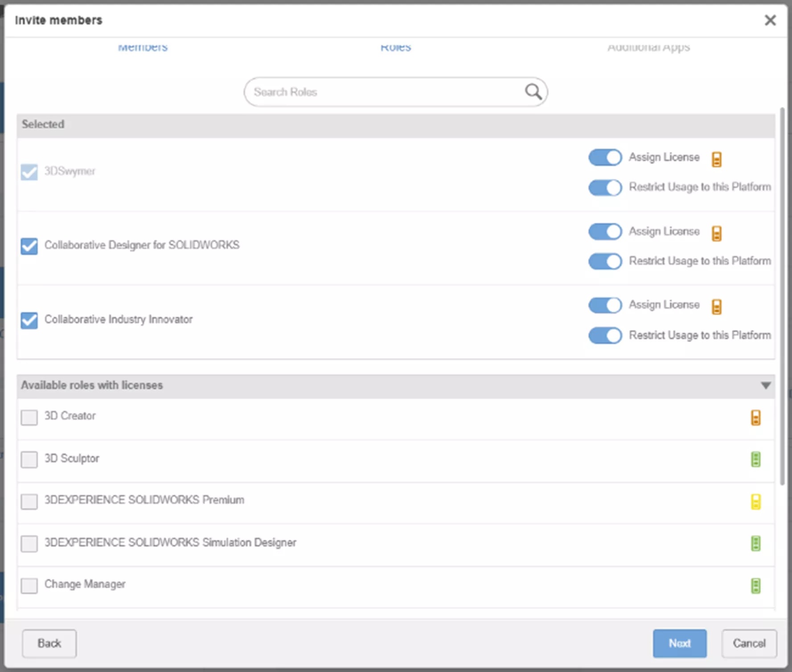This screenshot has height=672, width=792.
Task: Disable Assign License toggle for 3DSwymer
Action: click(605, 158)
